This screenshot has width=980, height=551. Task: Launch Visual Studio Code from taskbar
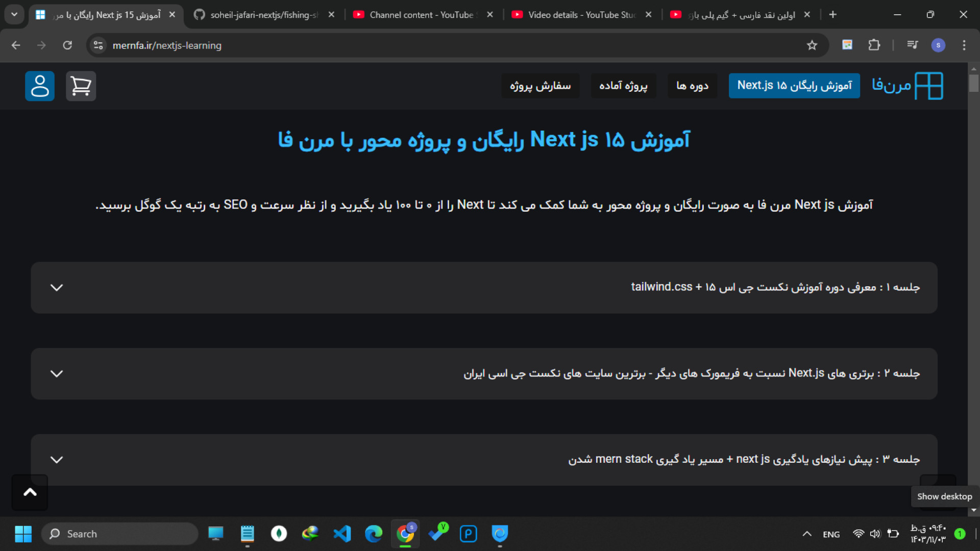pos(342,534)
